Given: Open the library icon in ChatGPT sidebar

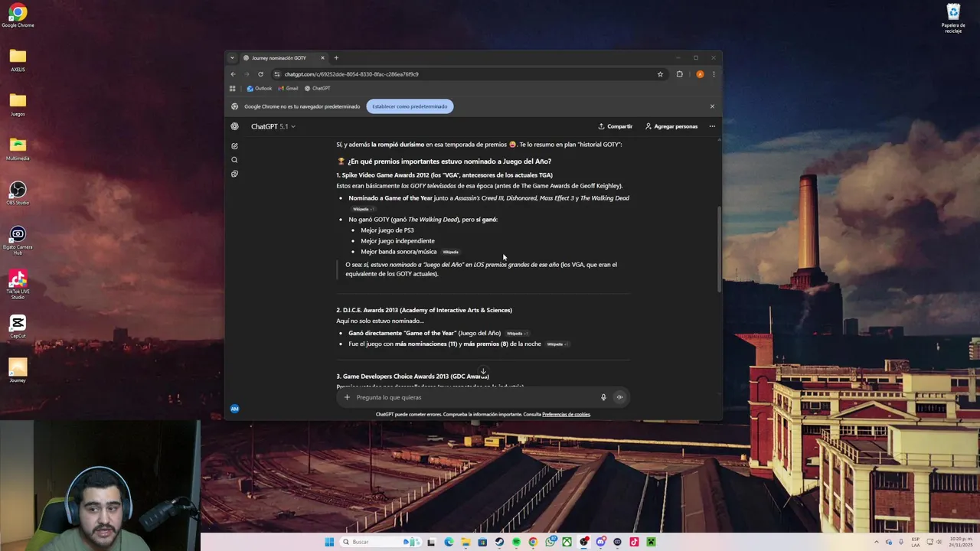Looking at the screenshot, I should pos(234,174).
